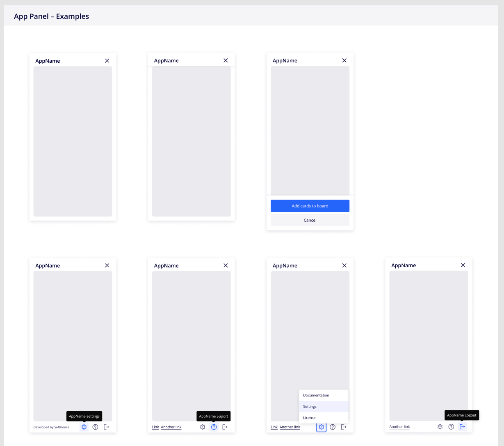Click the Cancel button below Add cards to board
This screenshot has width=504, height=446.
pos(310,220)
